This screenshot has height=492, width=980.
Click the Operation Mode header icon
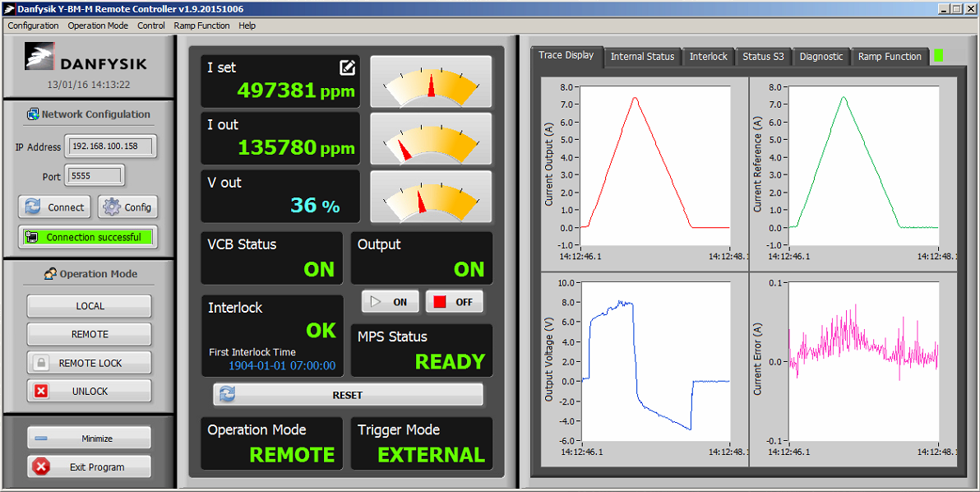tap(50, 274)
